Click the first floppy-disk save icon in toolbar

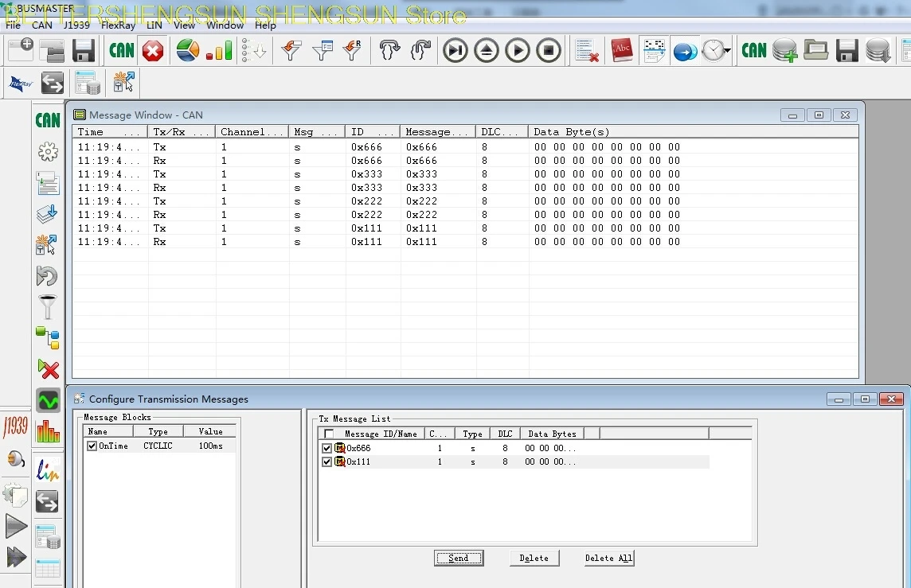tap(84, 50)
